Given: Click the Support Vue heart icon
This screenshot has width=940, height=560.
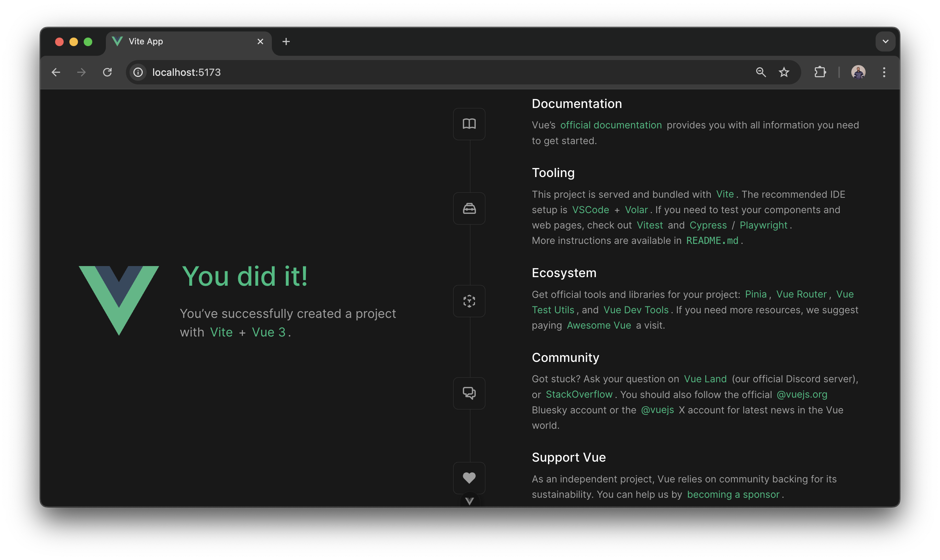Looking at the screenshot, I should point(469,478).
